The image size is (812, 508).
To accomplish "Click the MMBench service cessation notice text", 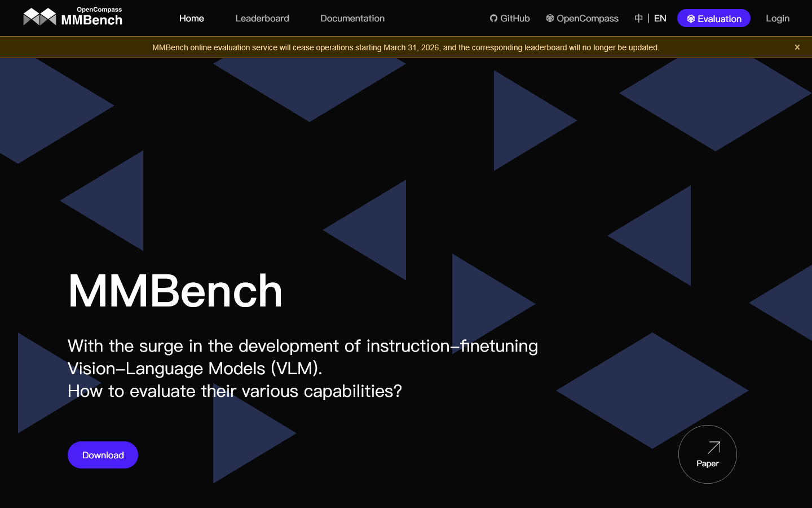I will click(406, 47).
